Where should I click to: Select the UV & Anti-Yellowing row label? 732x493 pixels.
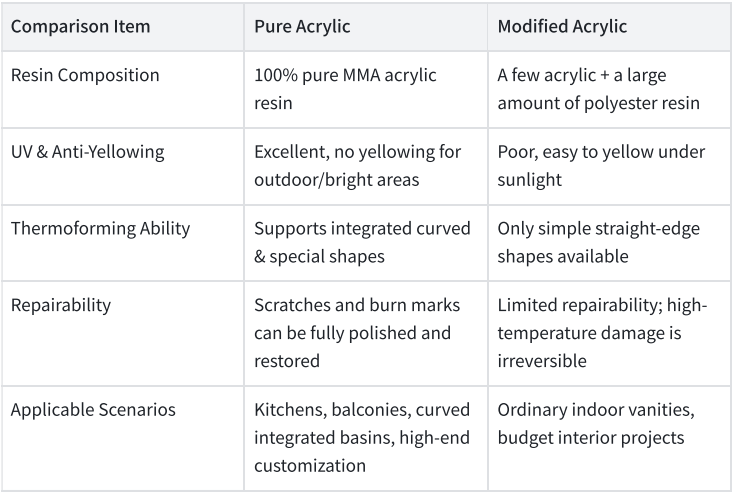tap(87, 152)
